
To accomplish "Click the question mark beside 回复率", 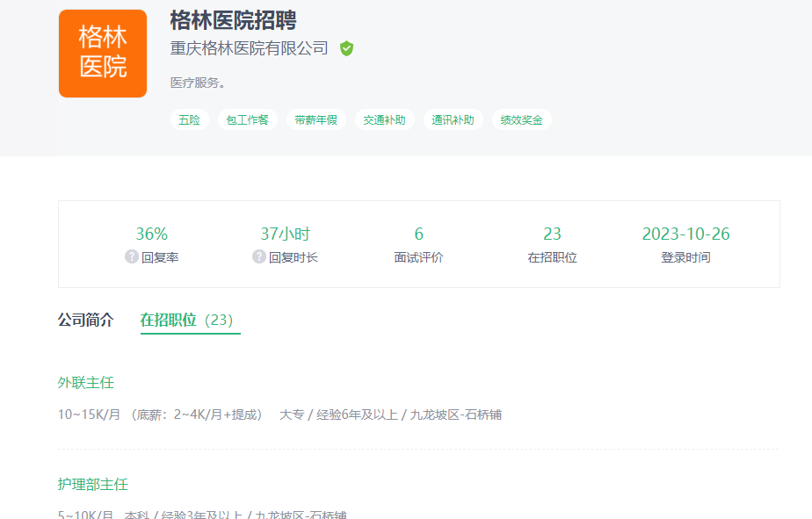I will (132, 256).
